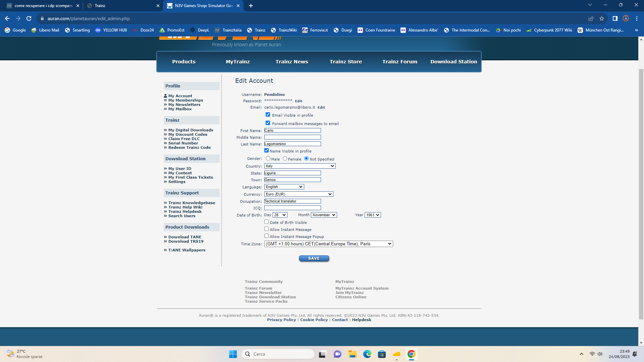This screenshot has height=362, width=644.
Task: Open the Language dropdown showing English
Action: pos(284,187)
